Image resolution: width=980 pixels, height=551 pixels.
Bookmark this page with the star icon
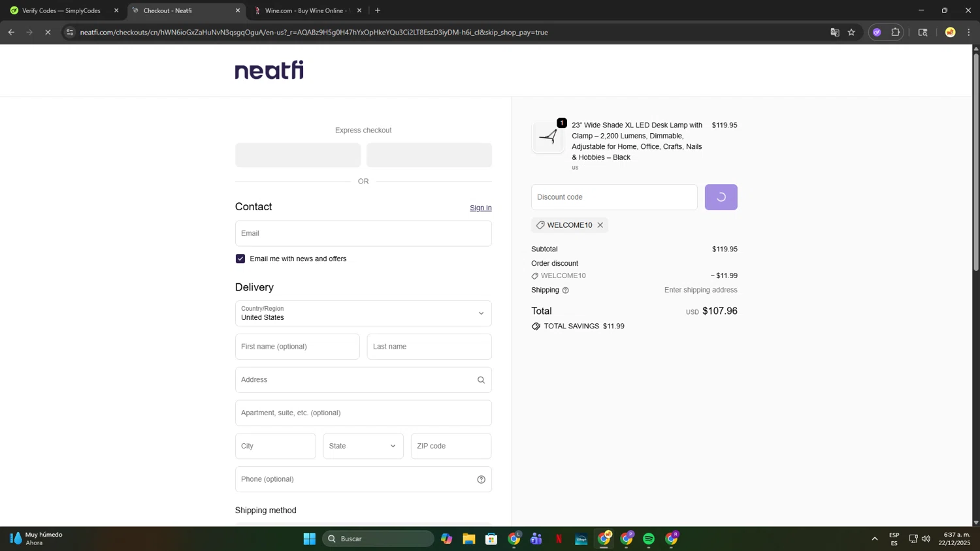pyautogui.click(x=851, y=32)
